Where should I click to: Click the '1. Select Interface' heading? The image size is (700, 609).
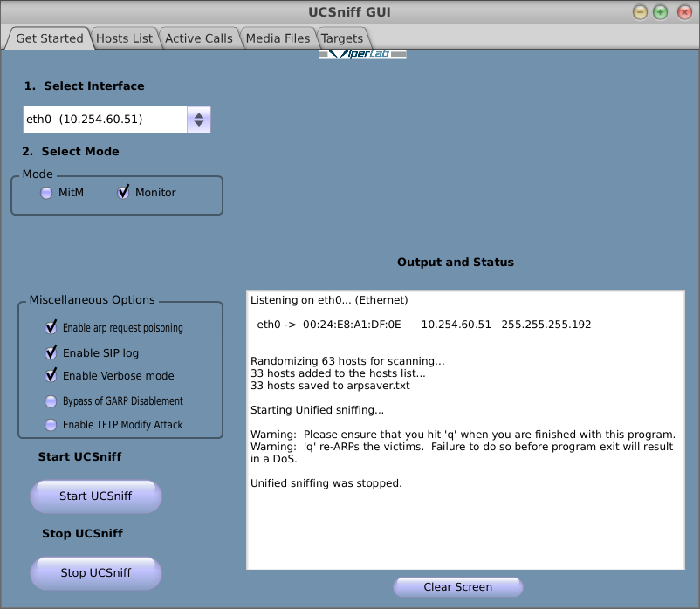pyautogui.click(x=84, y=86)
